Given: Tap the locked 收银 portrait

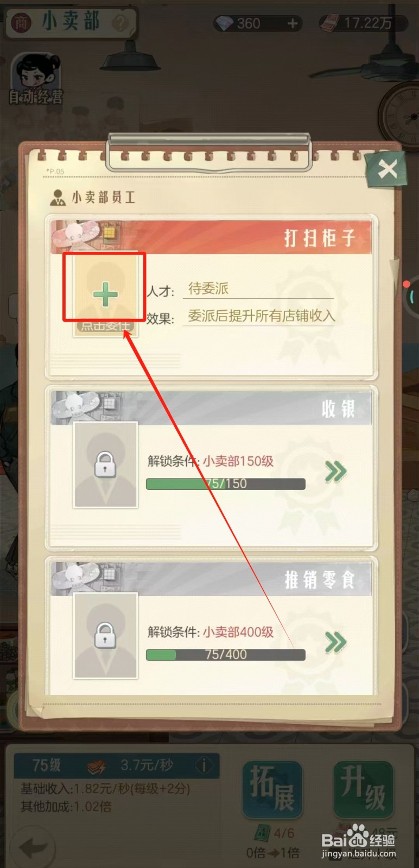Looking at the screenshot, I should [x=105, y=465].
